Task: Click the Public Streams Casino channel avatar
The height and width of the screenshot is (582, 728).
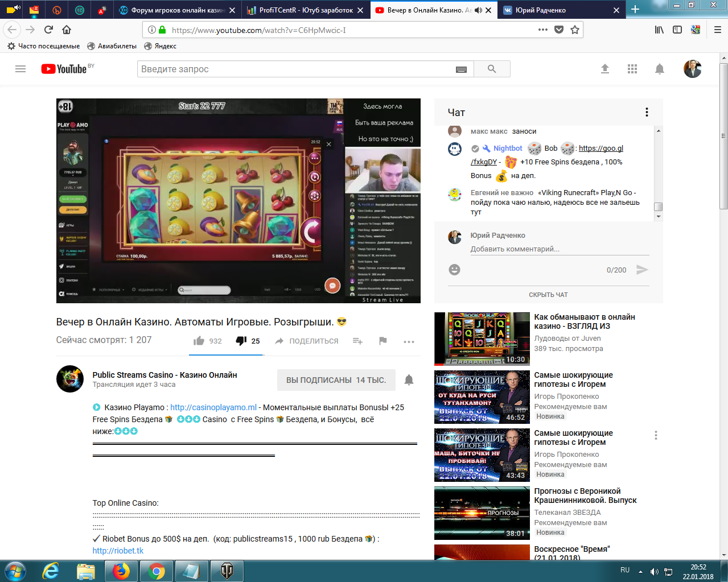Action: (x=70, y=379)
